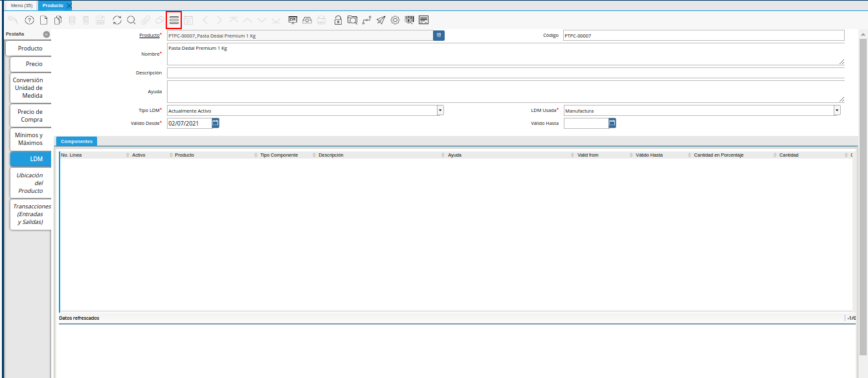Click the Válido Desde date field
Image resolution: width=868 pixels, height=378 pixels.
tap(189, 122)
